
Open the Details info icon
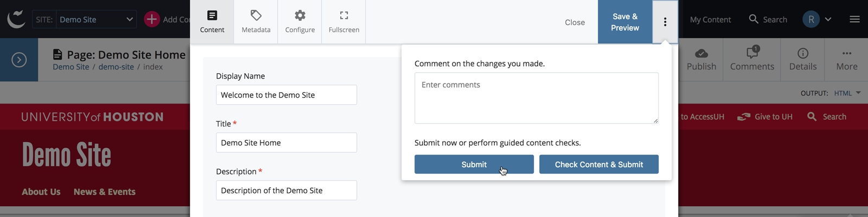(x=803, y=53)
